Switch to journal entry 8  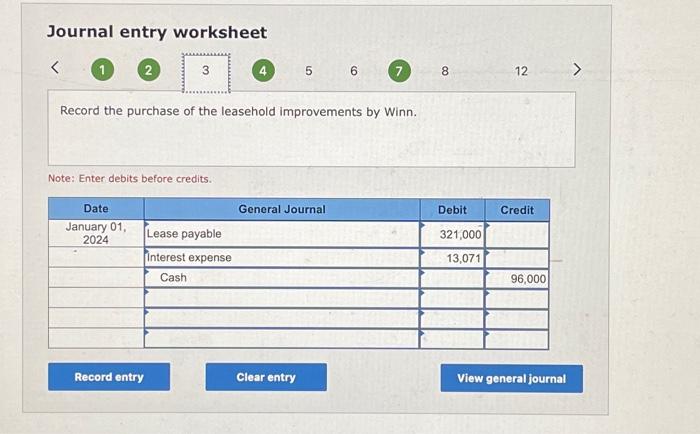(445, 71)
